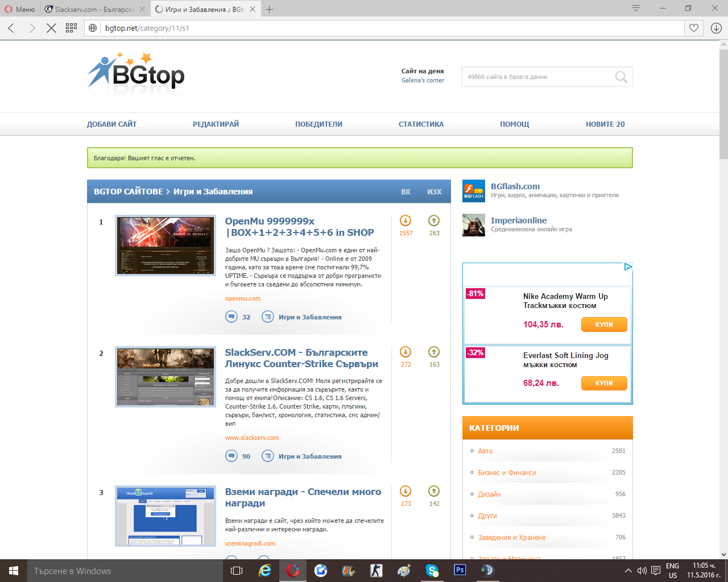Screen dimensions: 728x582
Task: Open comments icon for SlackServ
Action: [x=231, y=456]
